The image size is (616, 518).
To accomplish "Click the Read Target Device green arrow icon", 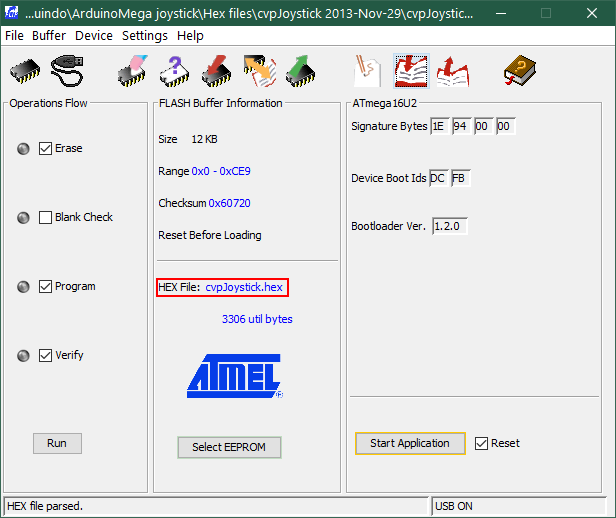I will [301, 71].
